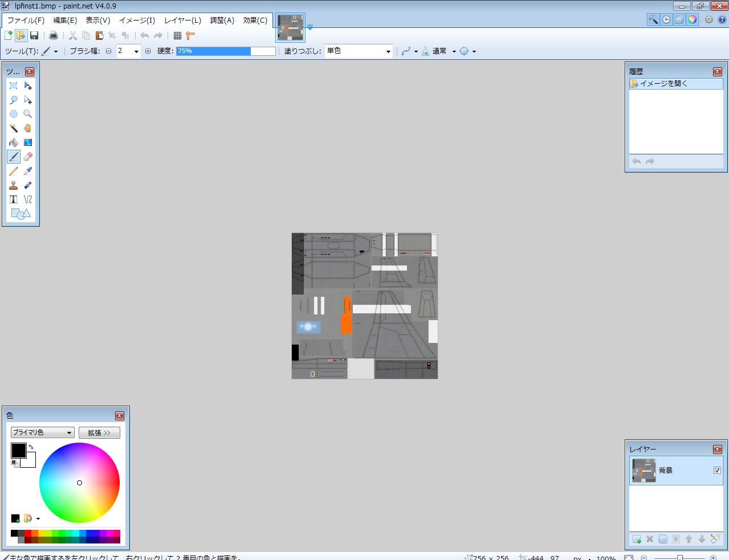Viewport: 729px width, 560px height.
Task: Expand the プライマリ色 color dropdown
Action: pyautogui.click(x=43, y=433)
